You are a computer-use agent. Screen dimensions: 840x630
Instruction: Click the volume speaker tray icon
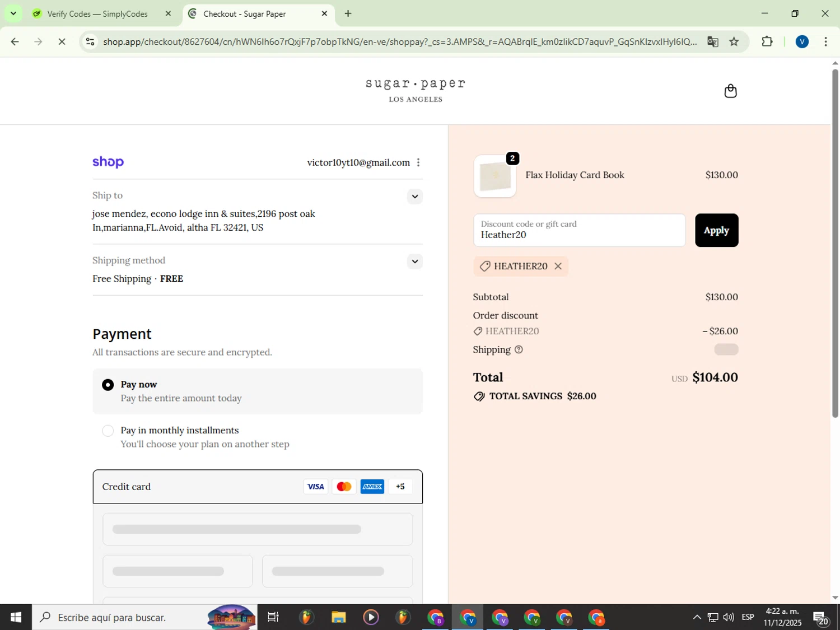728,617
